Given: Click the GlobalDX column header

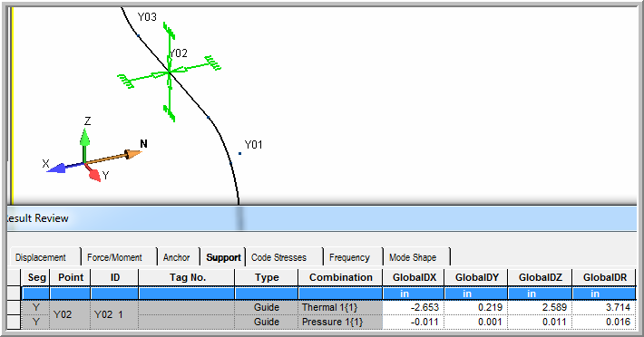Looking at the screenshot, I should pyautogui.click(x=414, y=277).
